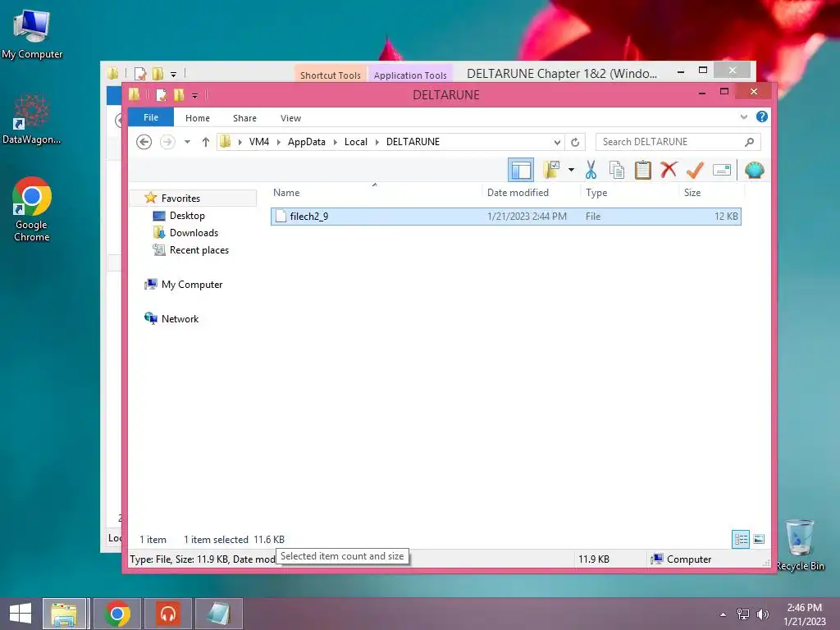
Task: Click the headphones app in taskbar
Action: pos(168,614)
